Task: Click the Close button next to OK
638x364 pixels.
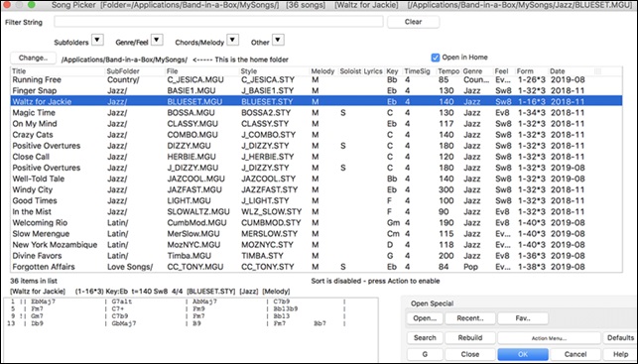Action: point(470,354)
